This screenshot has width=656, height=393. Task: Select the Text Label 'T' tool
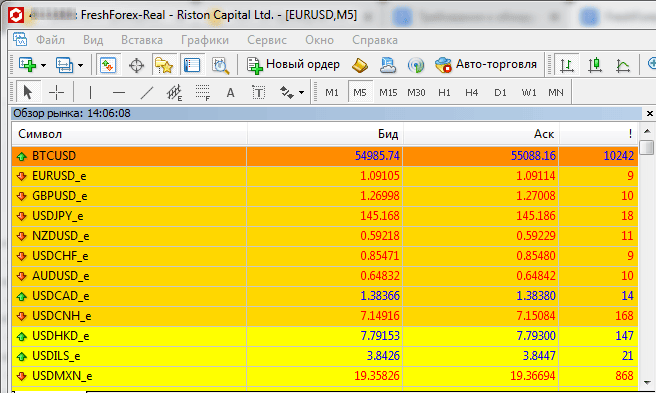click(259, 92)
